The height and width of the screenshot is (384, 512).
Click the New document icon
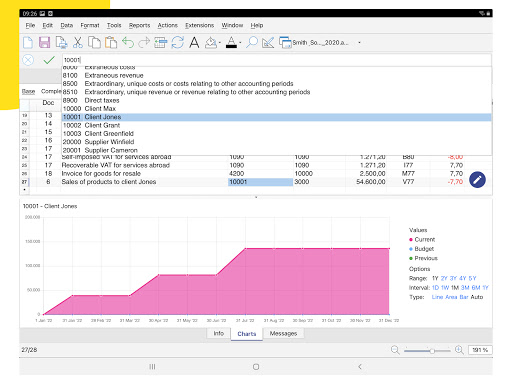click(28, 43)
